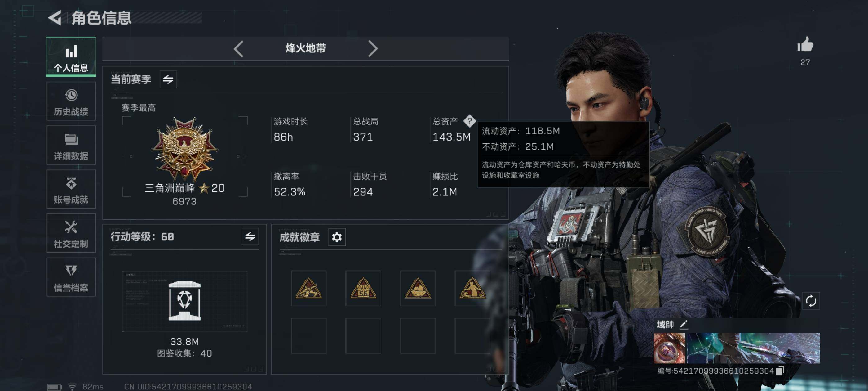Image resolution: width=868 pixels, height=391 pixels.
Task: Rotate the character with the refresh icon
Action: pyautogui.click(x=810, y=301)
